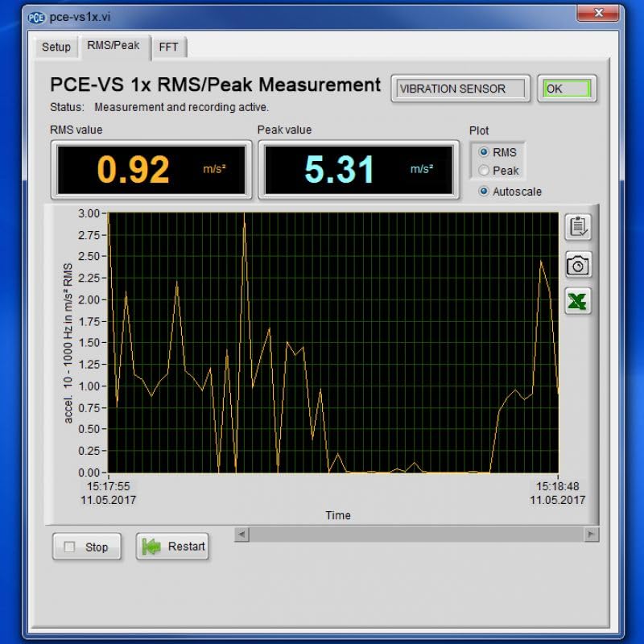The image size is (644, 644).
Task: Click the VIBRATION SENSOR text field
Action: click(459, 89)
